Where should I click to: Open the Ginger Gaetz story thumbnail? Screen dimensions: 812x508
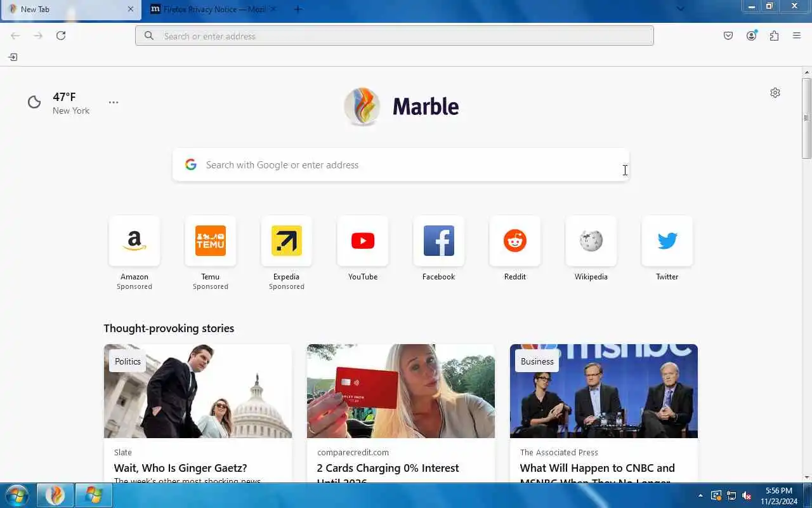[x=198, y=391]
